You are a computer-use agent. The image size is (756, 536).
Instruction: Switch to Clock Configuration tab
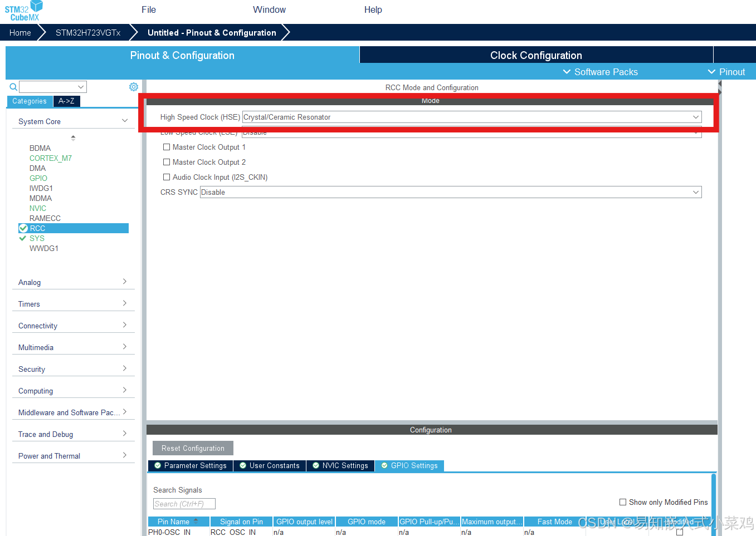(x=536, y=55)
